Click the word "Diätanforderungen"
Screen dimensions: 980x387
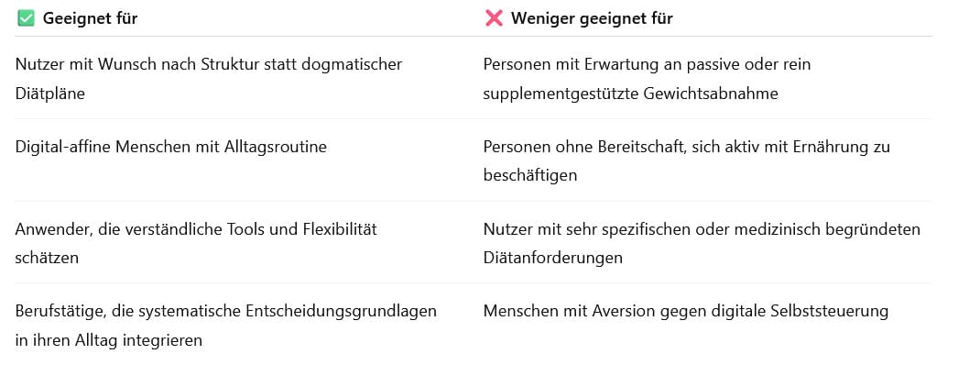553,258
